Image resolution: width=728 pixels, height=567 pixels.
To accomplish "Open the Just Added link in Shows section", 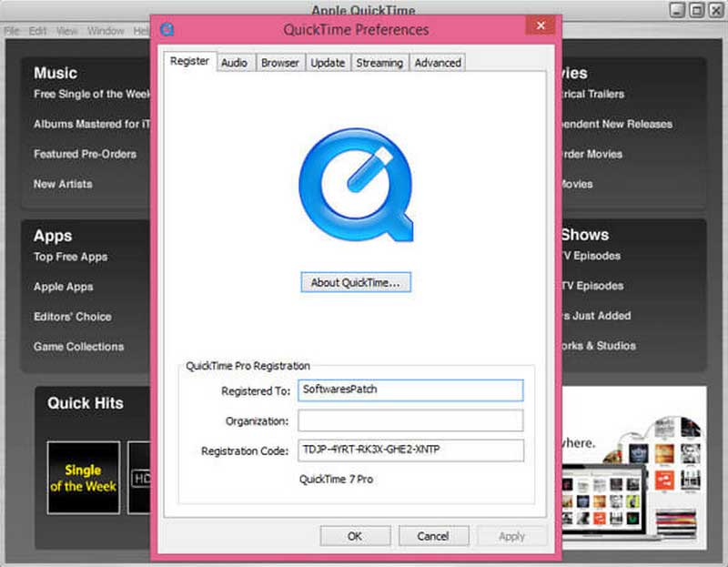I will tap(597, 316).
